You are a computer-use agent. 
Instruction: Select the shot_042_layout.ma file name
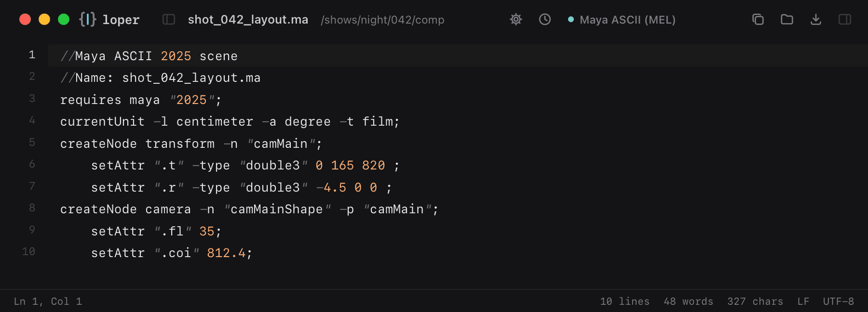click(248, 20)
